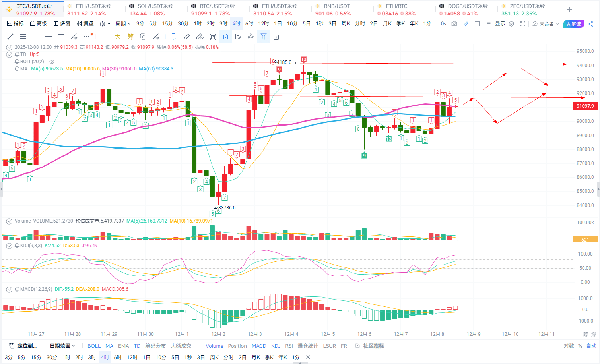The height and width of the screenshot is (364, 600).
Task: Select the MACD indicator tab at bottom
Action: (259, 346)
